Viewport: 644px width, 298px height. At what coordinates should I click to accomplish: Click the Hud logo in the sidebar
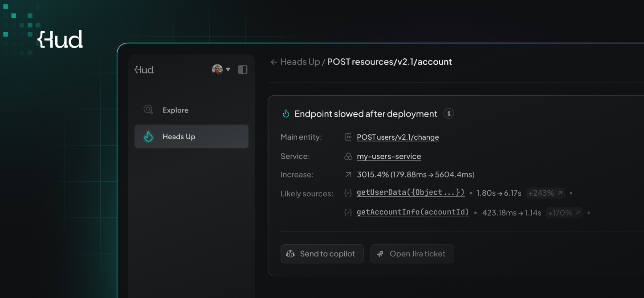click(x=144, y=70)
